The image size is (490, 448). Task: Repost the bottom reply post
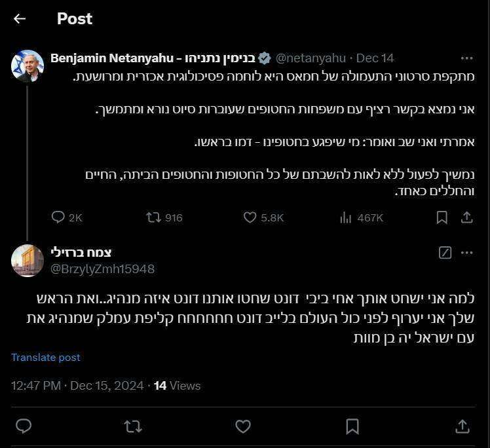click(133, 426)
